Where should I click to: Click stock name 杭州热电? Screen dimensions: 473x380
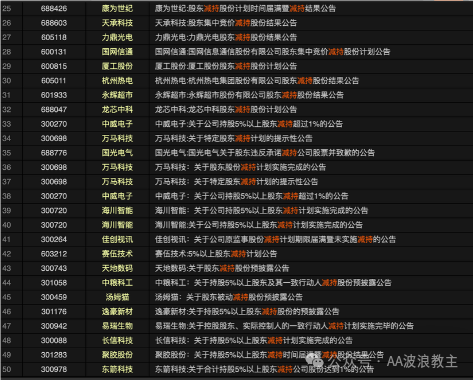(x=117, y=81)
